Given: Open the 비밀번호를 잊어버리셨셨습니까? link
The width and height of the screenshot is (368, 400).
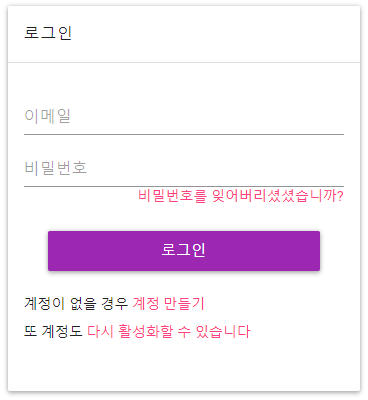Looking at the screenshot, I should tap(241, 196).
